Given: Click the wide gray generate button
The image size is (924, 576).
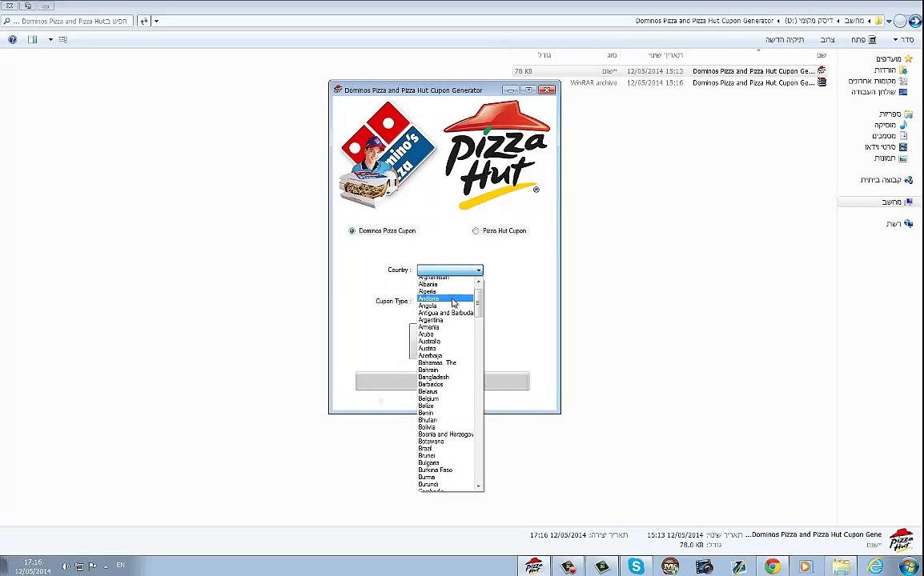Looking at the screenshot, I should coord(443,381).
